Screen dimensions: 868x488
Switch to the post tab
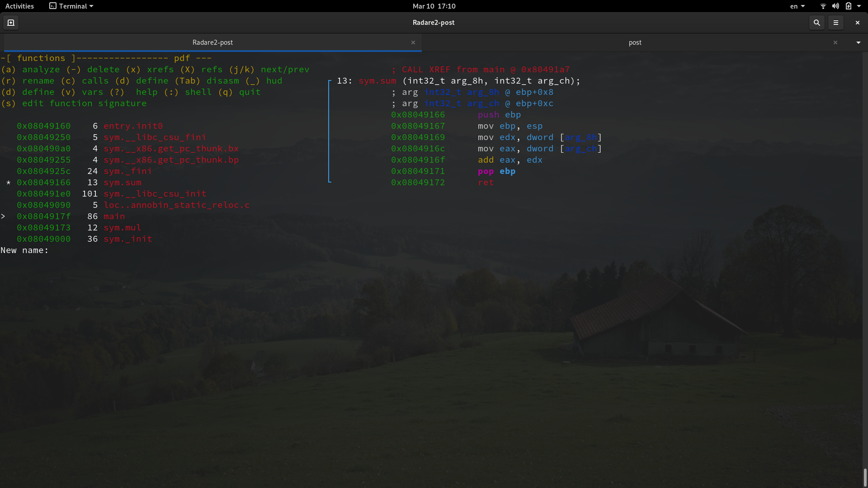pyautogui.click(x=635, y=42)
